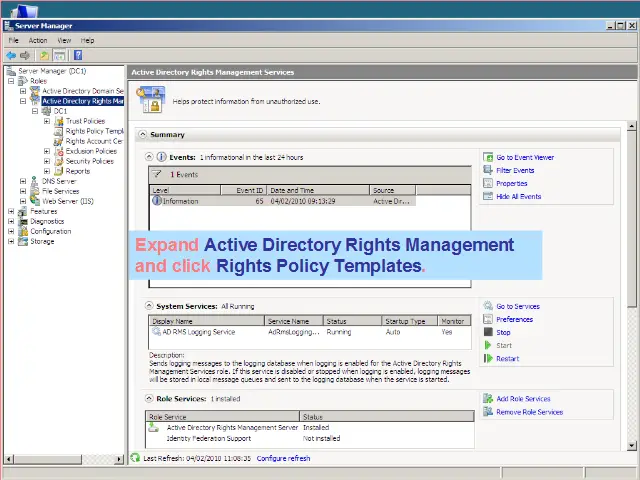Click the tree pane horizontal scrollbar right arrow
This screenshot has height=480, width=640.
[x=119, y=459]
